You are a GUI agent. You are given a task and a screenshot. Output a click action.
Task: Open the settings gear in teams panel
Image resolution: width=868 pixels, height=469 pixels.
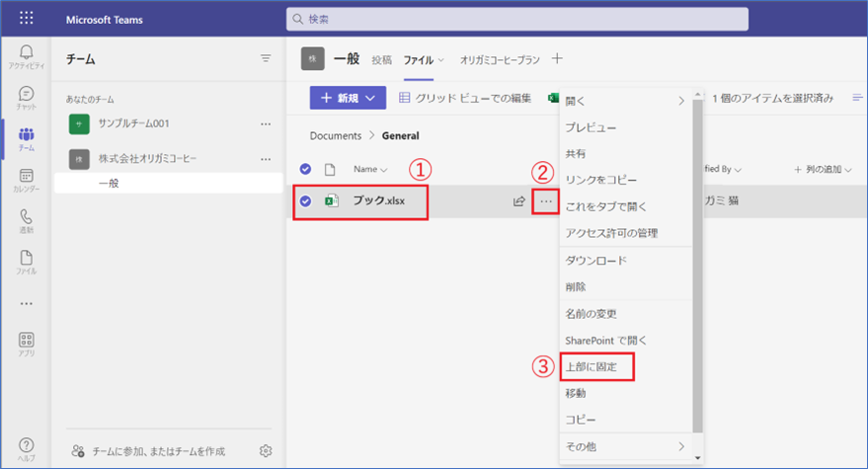(266, 451)
